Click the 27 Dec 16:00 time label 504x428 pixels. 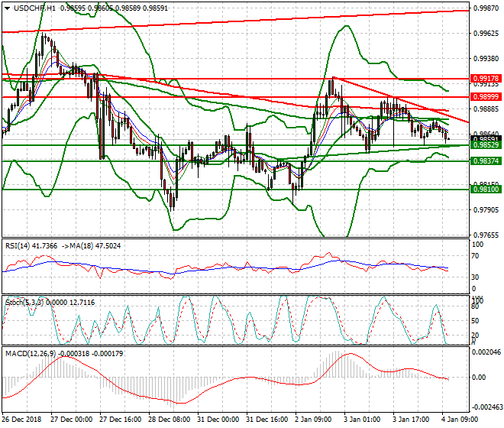click(x=120, y=420)
